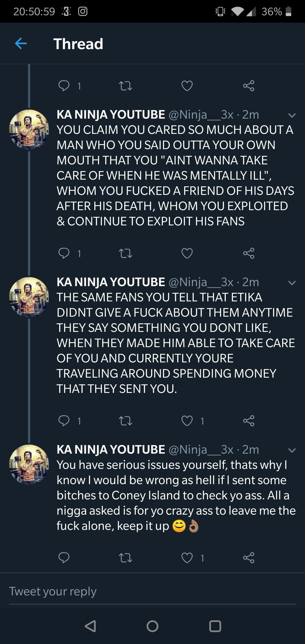Reply to the "THE SAME FANS" tweet
The width and height of the screenshot is (305, 644).
[64, 421]
